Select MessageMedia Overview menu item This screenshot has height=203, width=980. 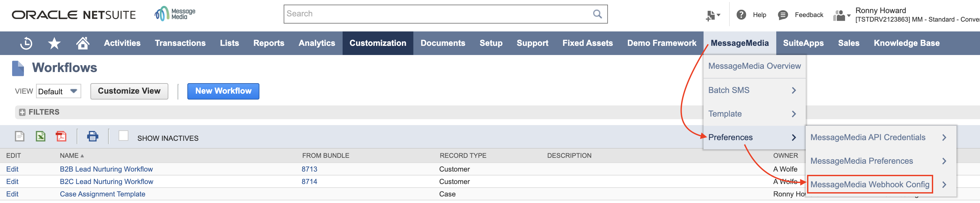click(x=754, y=66)
